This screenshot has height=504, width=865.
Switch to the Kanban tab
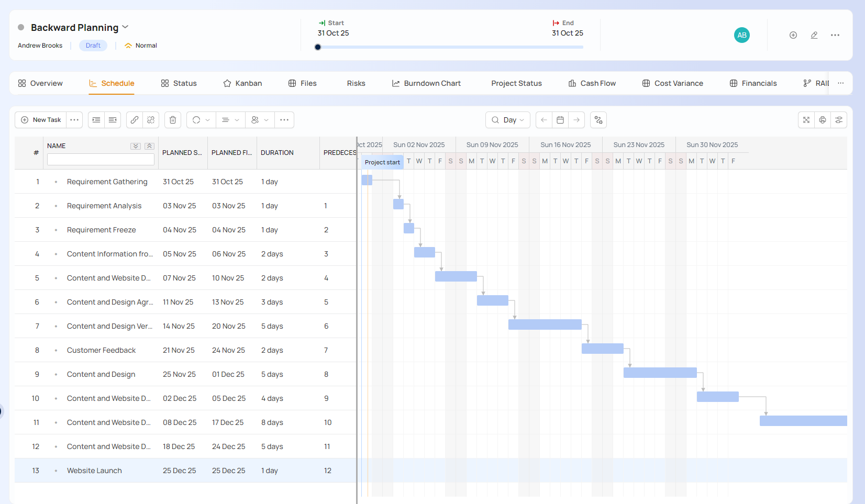point(242,83)
